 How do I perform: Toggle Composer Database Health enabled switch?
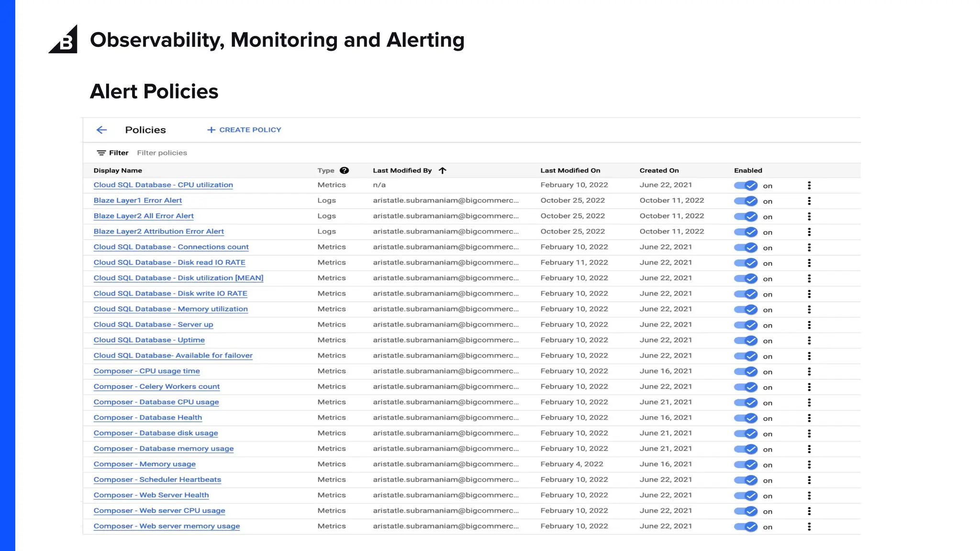point(746,418)
